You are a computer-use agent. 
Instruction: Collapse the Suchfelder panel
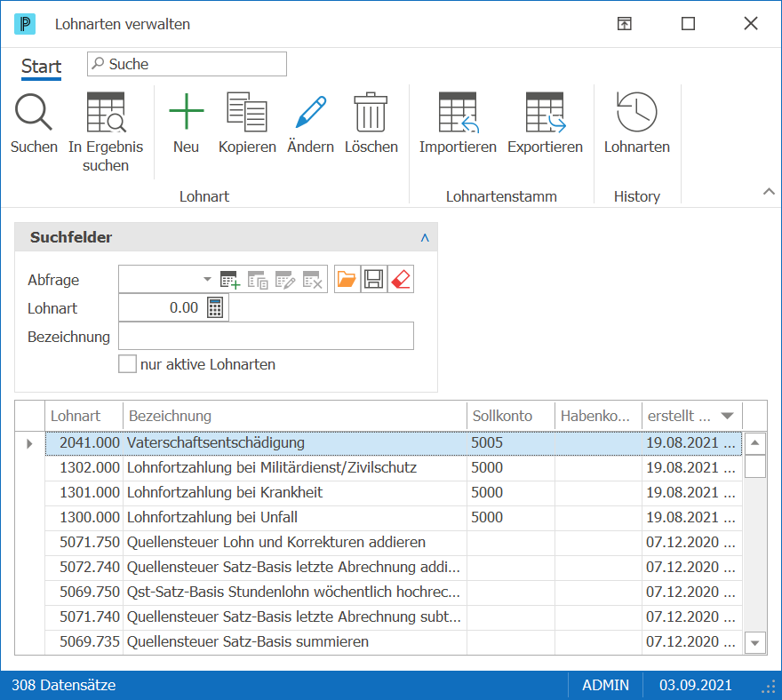coord(425,237)
